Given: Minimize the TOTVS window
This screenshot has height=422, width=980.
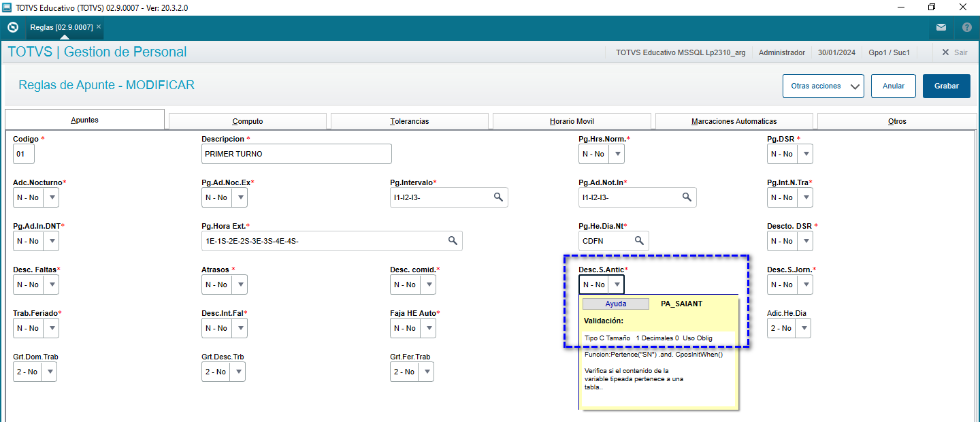Looking at the screenshot, I should click(900, 7).
